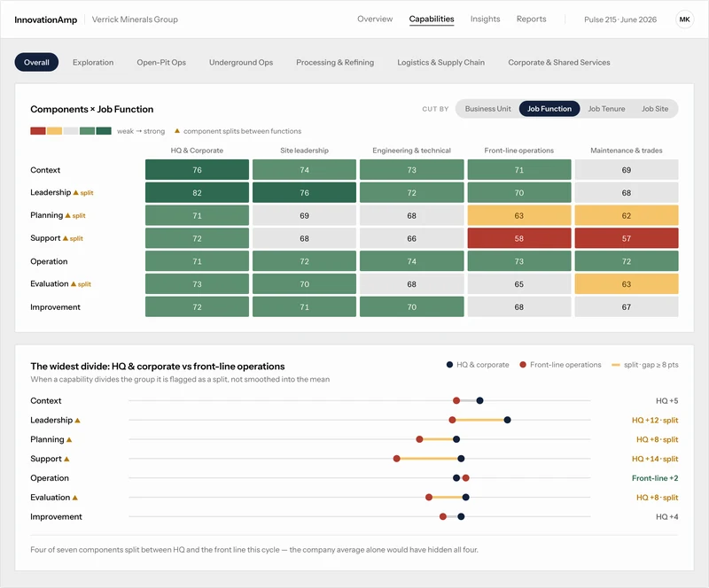Viewport: 709px width, 588px height.
Task: Open the MK user avatar
Action: [684, 19]
